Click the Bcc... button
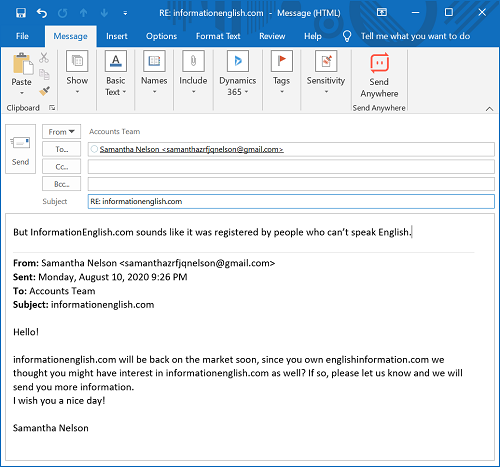This screenshot has width=500, height=467. (x=61, y=184)
